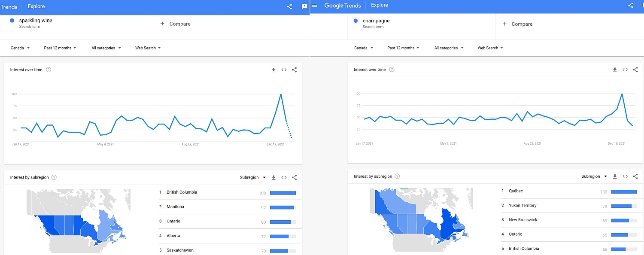The image size is (644, 255).
Task: Download sparkling wine interest over time data
Action: pos(273,70)
